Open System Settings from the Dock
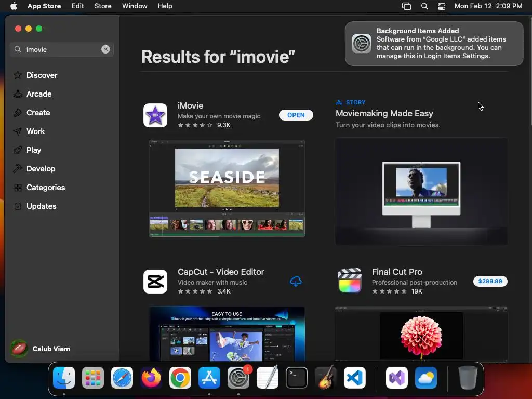This screenshot has width=532, height=399. 238,378
